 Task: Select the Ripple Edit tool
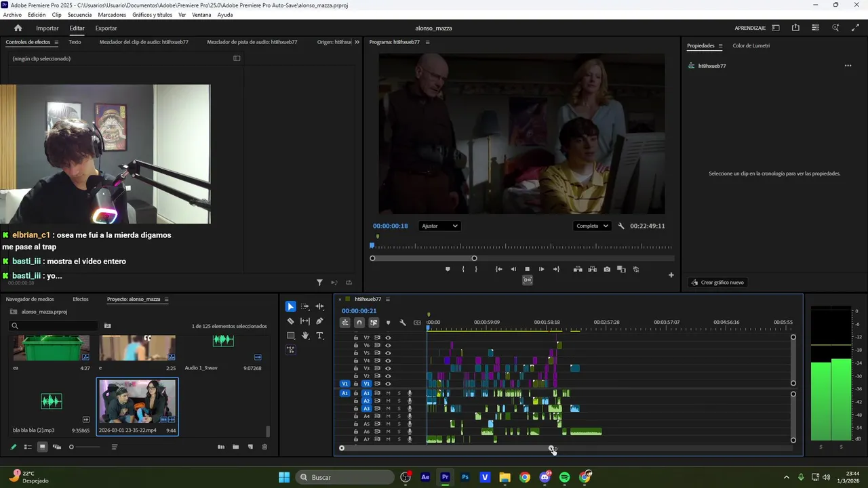click(x=320, y=306)
